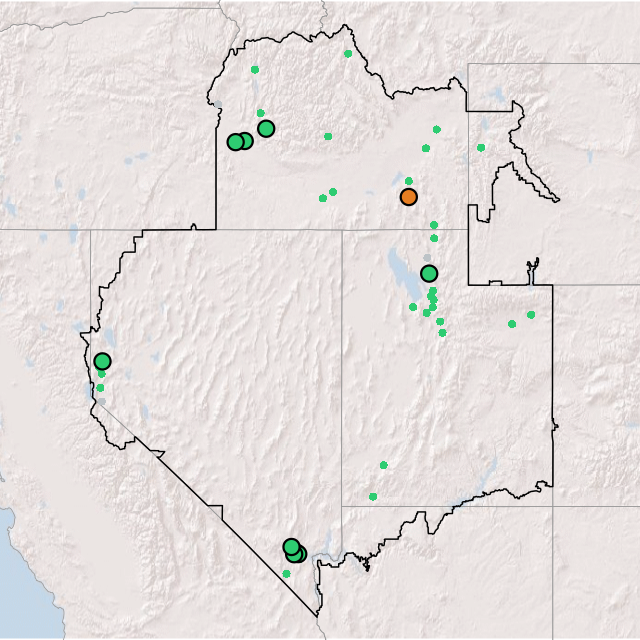Click the leftmost large green marker in the northwest trio
Viewport: 640px width, 640px height.
[235, 142]
